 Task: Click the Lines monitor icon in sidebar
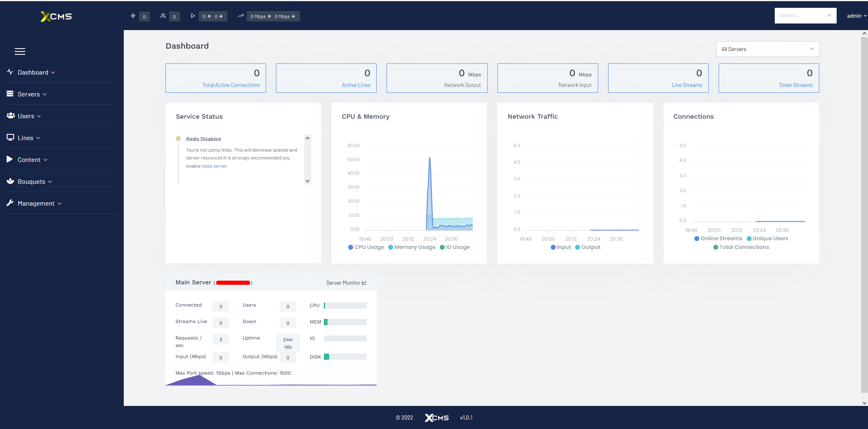pyautogui.click(x=10, y=138)
